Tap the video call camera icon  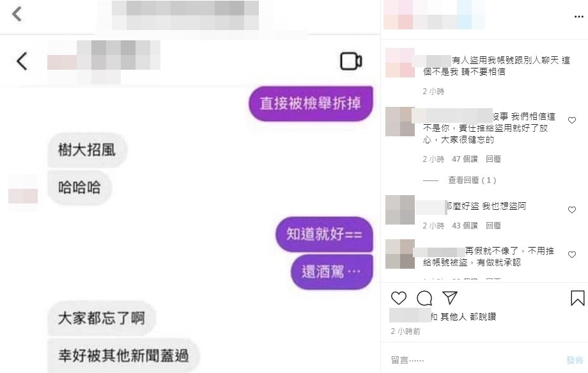tap(351, 61)
